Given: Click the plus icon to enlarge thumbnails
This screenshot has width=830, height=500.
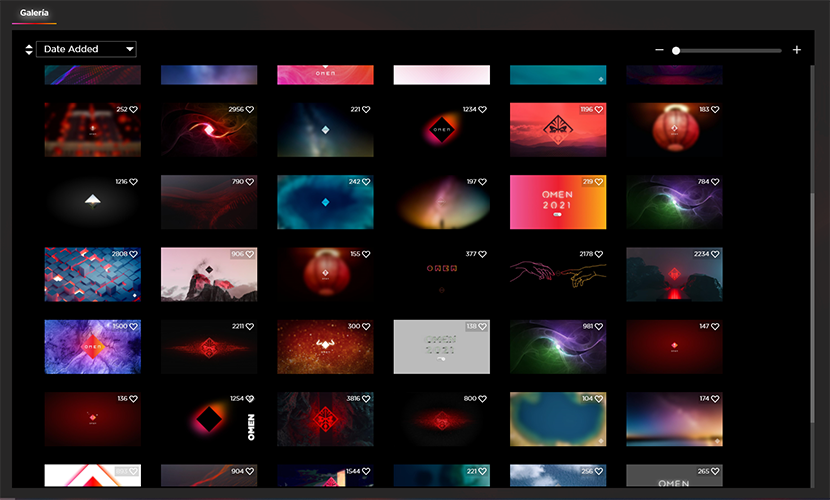Looking at the screenshot, I should [x=797, y=50].
